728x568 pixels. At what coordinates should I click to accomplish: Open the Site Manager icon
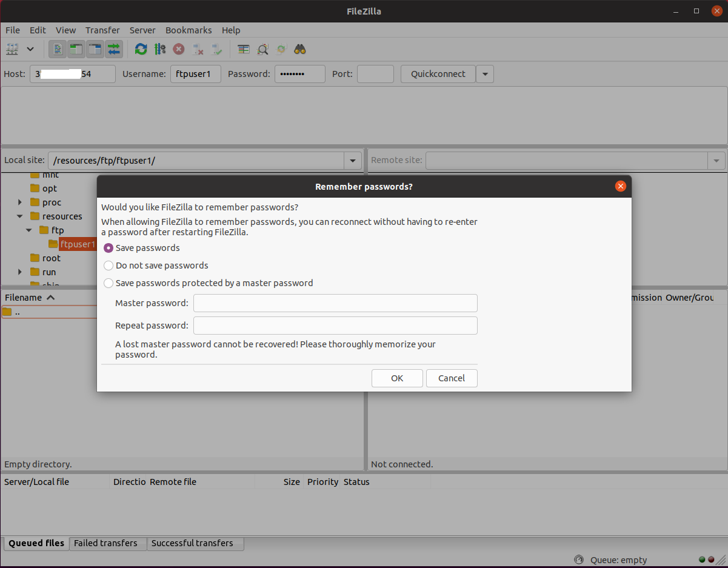tap(12, 48)
